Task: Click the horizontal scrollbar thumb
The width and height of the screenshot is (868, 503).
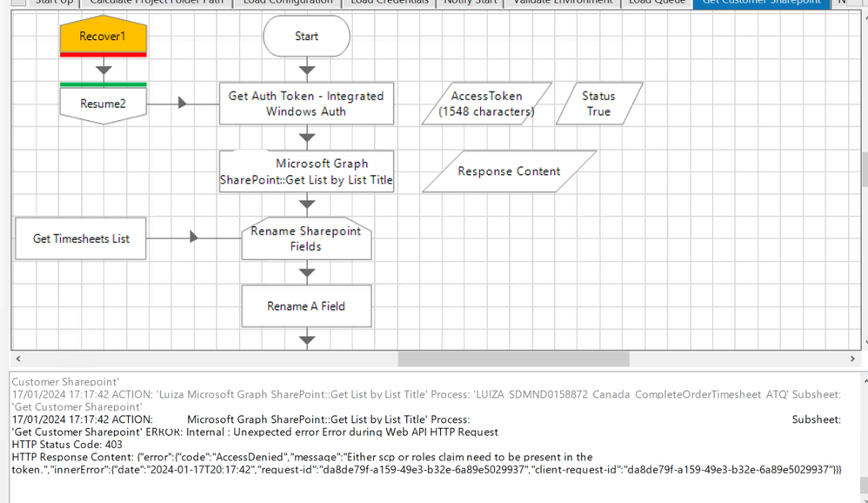Action: (513, 359)
